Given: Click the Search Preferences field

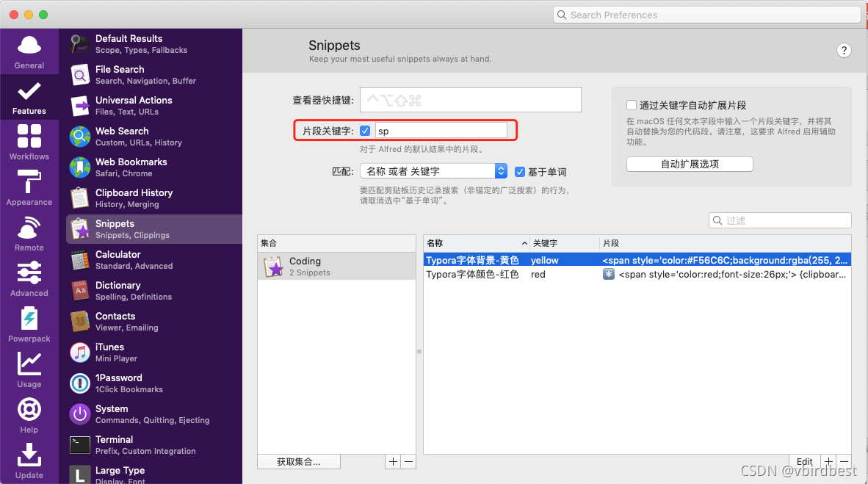Looking at the screenshot, I should [706, 15].
